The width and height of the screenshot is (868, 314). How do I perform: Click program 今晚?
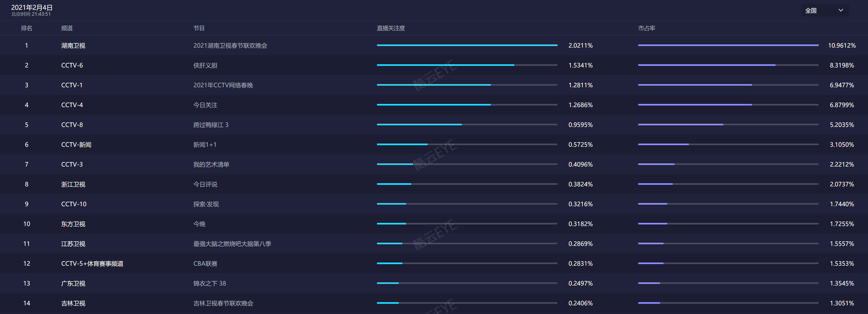(x=199, y=224)
